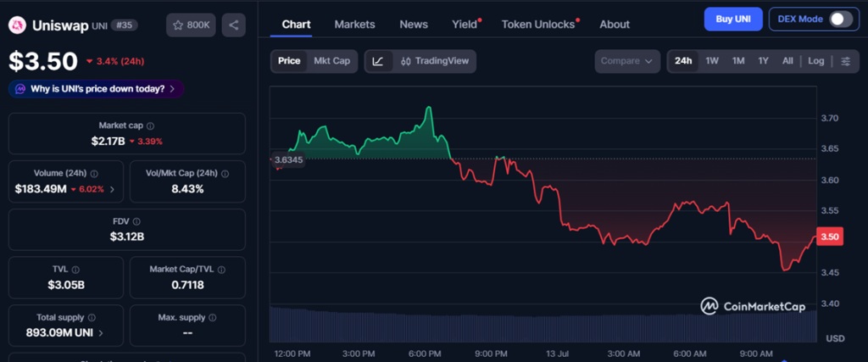868x362 pixels.
Task: Click the AI icon in price-down prompt
Action: tap(20, 88)
